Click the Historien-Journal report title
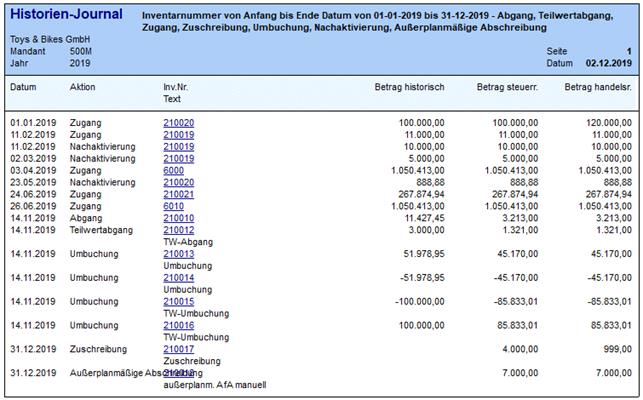Image resolution: width=643 pixels, height=400 pixels. [x=66, y=14]
